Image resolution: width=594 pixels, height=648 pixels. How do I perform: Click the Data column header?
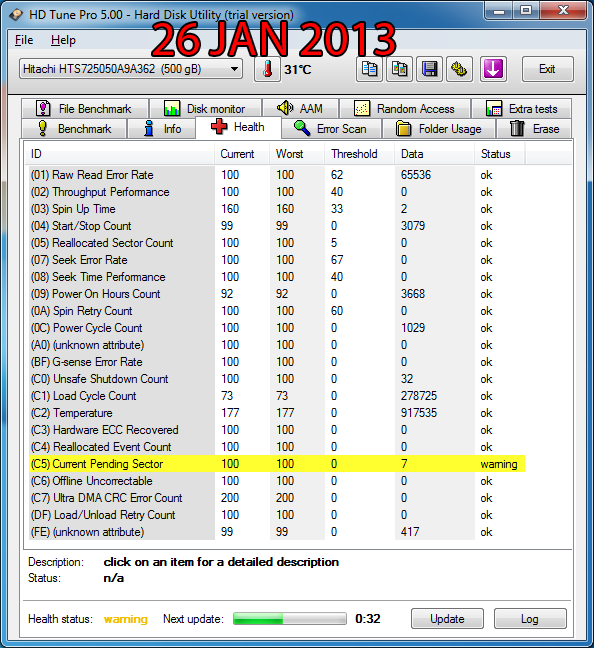tap(434, 154)
